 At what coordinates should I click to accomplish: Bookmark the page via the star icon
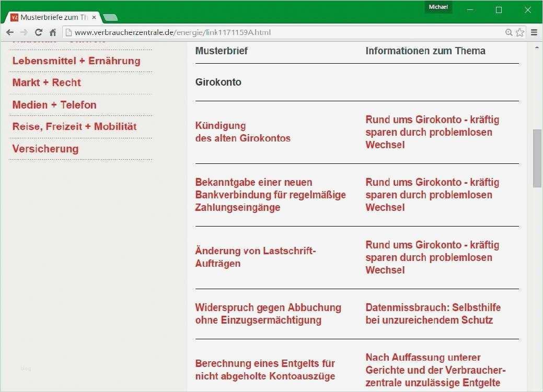coord(520,32)
